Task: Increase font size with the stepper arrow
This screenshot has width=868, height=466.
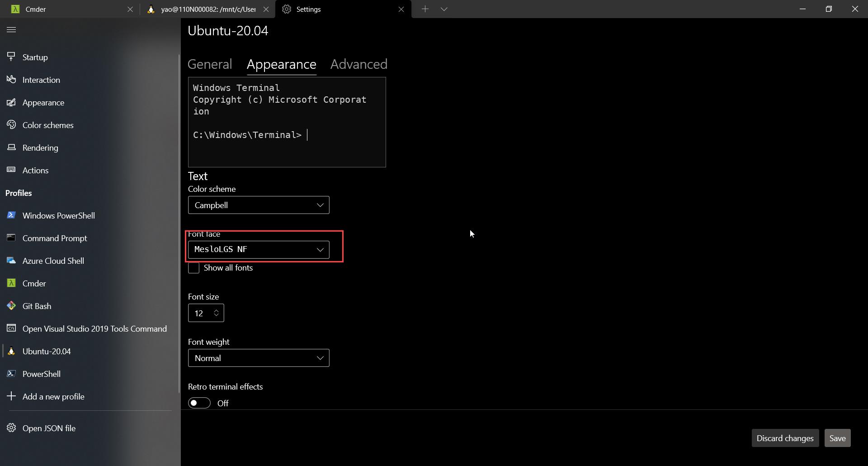Action: [217, 309]
